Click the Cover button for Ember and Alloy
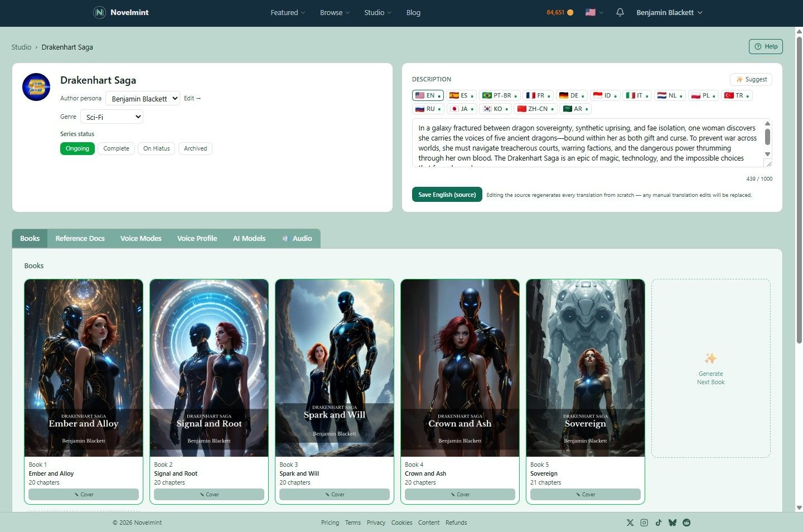The width and height of the screenshot is (803, 532). [x=84, y=495]
